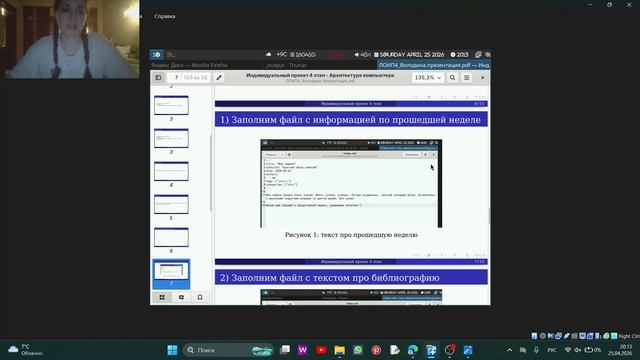Switch to the Яндекс Диск Mozilla Firefox window
This screenshot has height=360, width=640.
pos(189,65)
